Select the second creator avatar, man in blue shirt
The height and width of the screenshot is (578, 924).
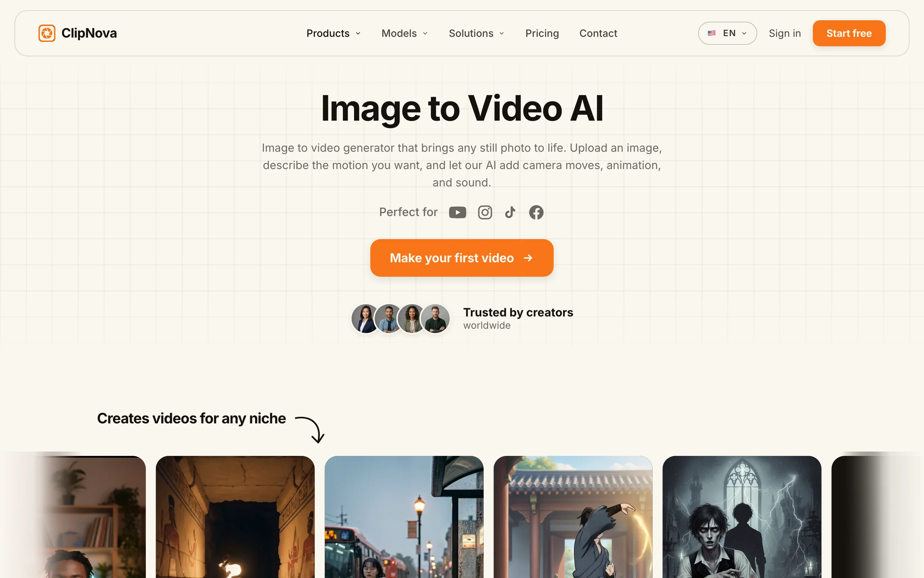pos(389,318)
